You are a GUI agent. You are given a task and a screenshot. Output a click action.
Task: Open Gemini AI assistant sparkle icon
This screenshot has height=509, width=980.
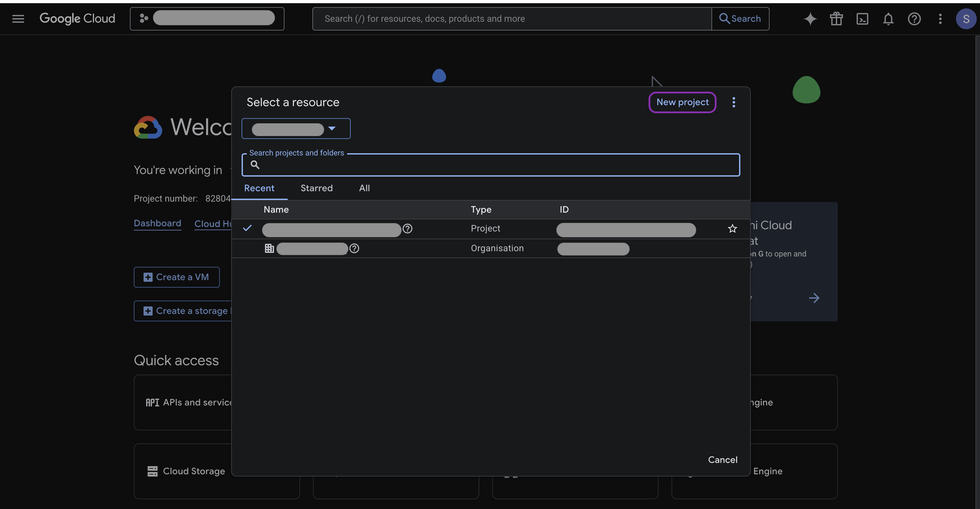tap(810, 19)
